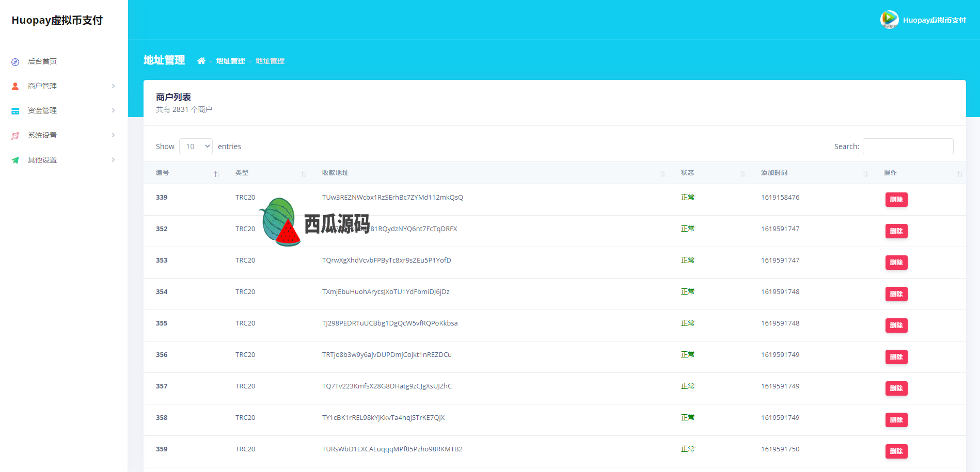This screenshot has width=980, height=472.
Task: Click Huopay虚拟币支付 username at top right
Action: [x=934, y=20]
